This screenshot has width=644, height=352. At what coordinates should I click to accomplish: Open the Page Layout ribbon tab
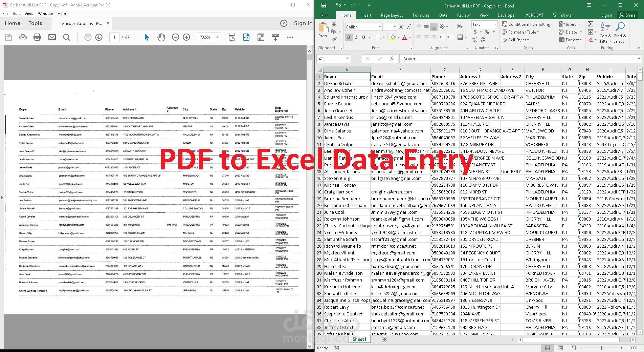(392, 15)
